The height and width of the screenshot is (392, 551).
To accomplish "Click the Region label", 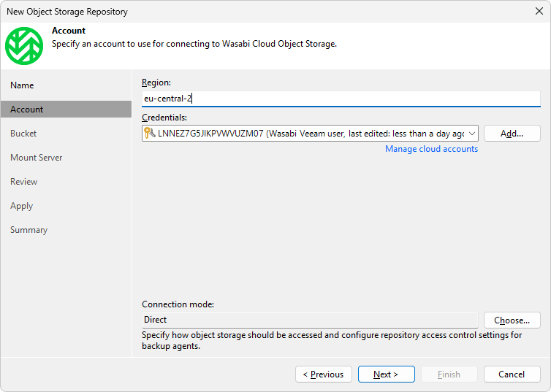I will point(156,82).
